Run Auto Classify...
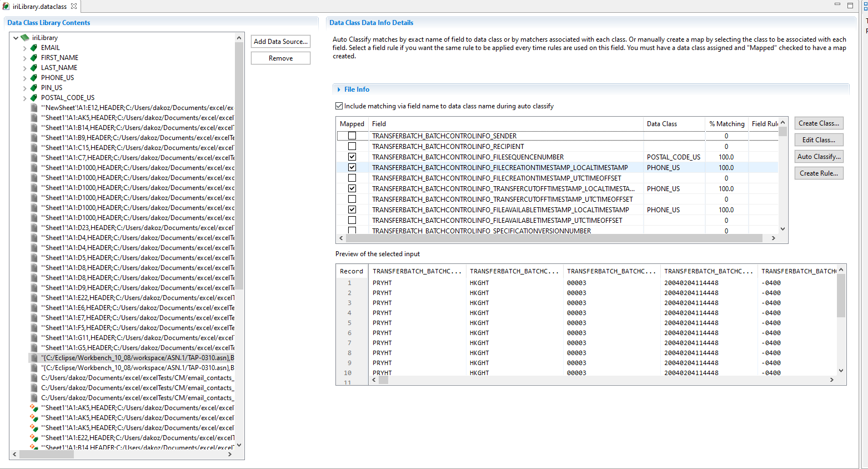The height and width of the screenshot is (469, 868). (819, 157)
